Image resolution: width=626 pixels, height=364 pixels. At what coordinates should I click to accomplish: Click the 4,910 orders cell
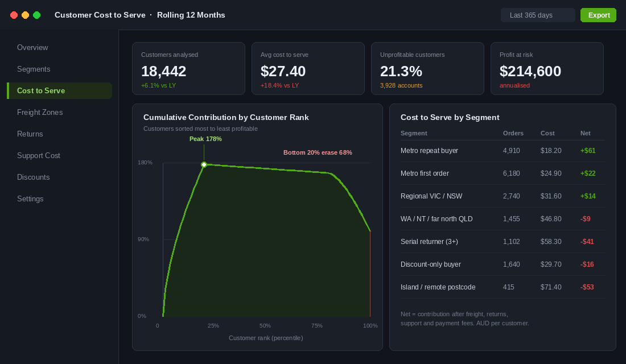pos(512,151)
